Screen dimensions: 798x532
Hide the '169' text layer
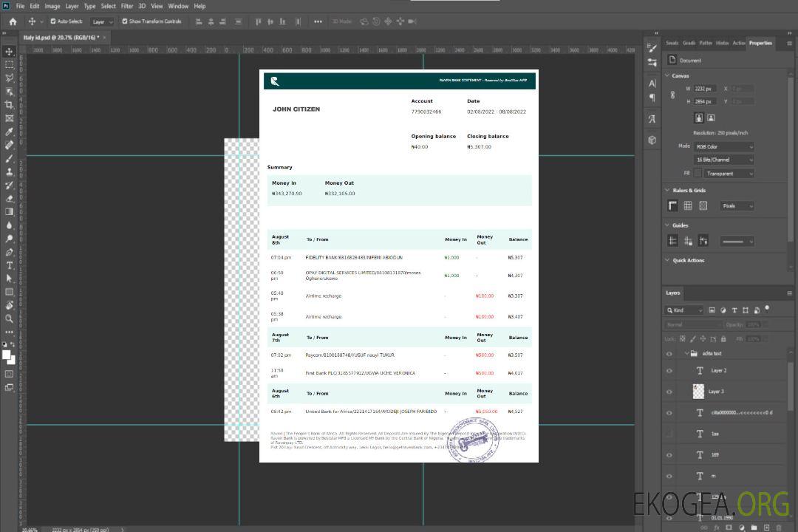[x=669, y=455]
